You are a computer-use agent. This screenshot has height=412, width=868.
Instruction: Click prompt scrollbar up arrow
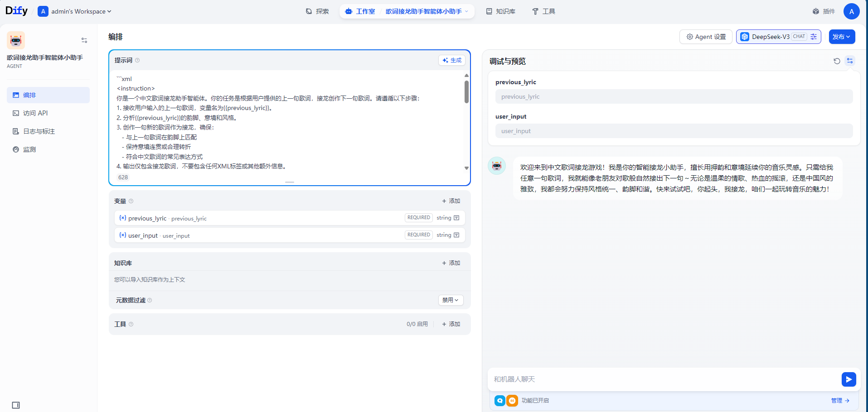466,75
